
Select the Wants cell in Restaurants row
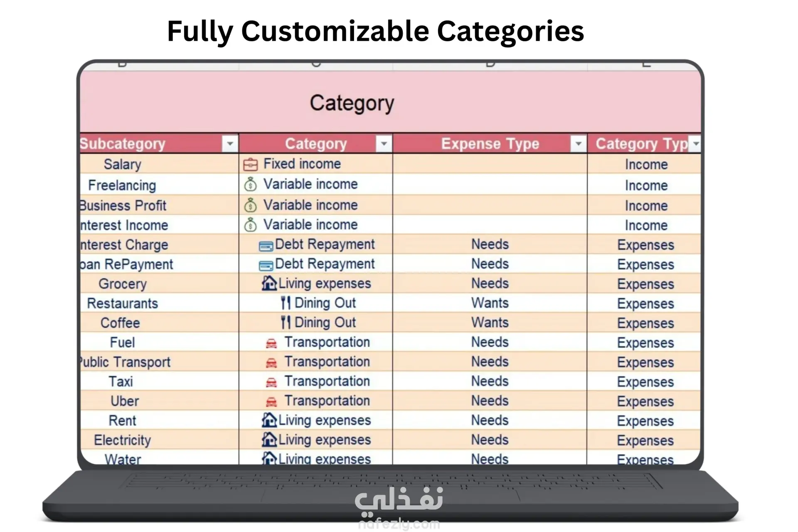click(x=490, y=303)
